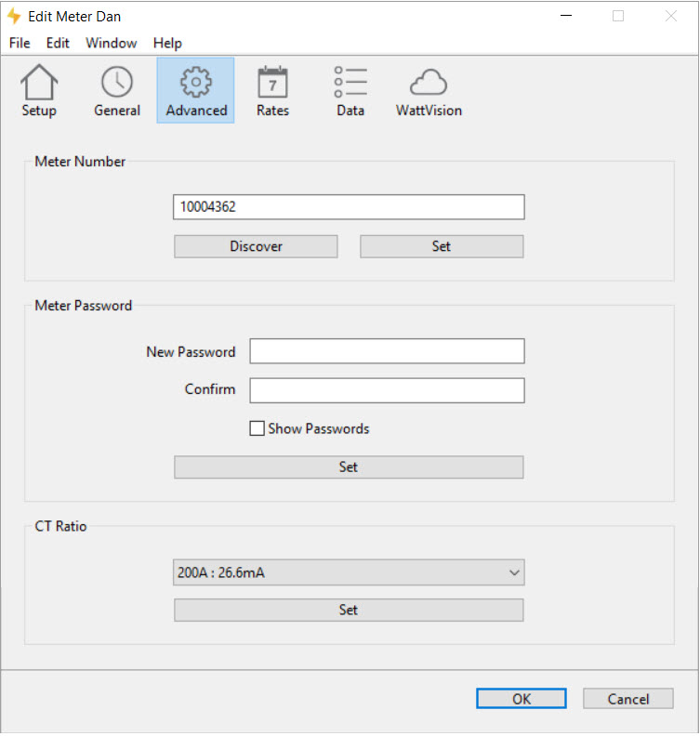
Task: Focus the Confirm password field
Action: [x=387, y=390]
